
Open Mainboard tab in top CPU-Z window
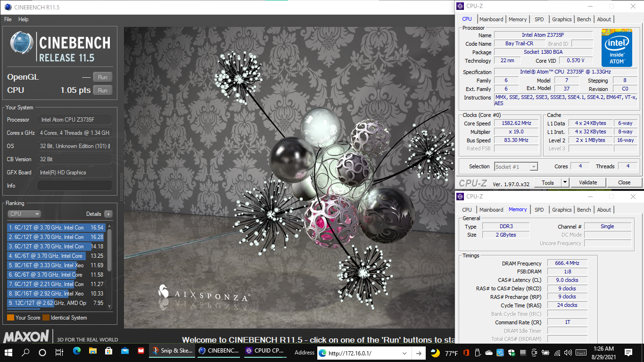[491, 19]
